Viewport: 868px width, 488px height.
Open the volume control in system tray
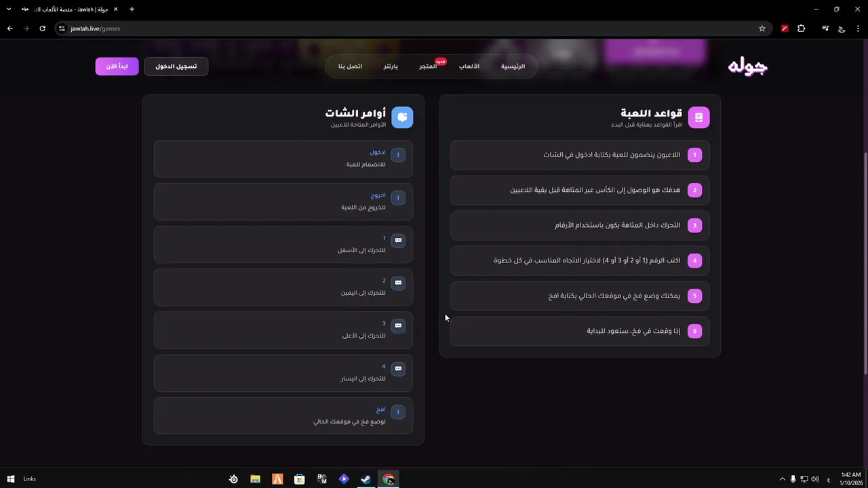click(814, 479)
